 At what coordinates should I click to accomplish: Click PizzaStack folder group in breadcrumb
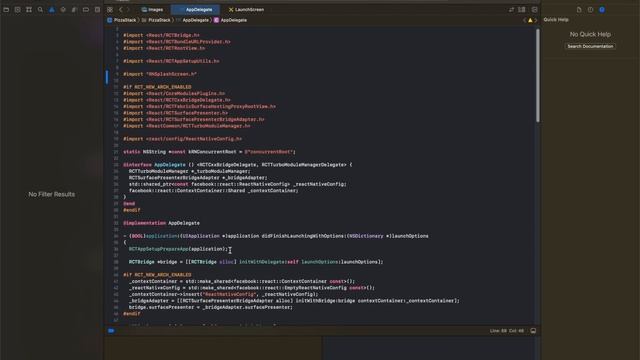[156, 20]
